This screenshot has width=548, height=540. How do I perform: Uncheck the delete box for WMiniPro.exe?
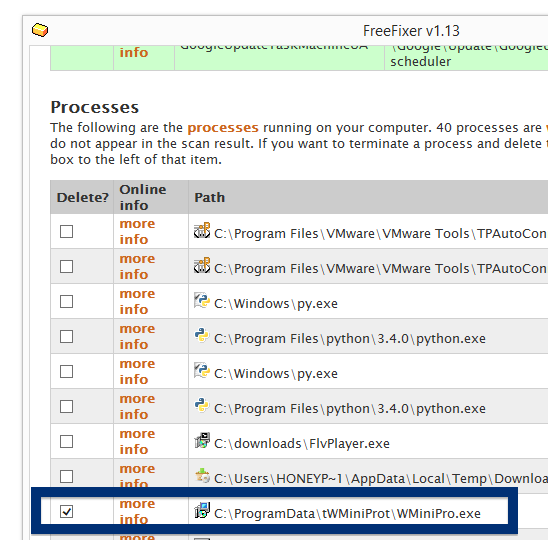66,511
